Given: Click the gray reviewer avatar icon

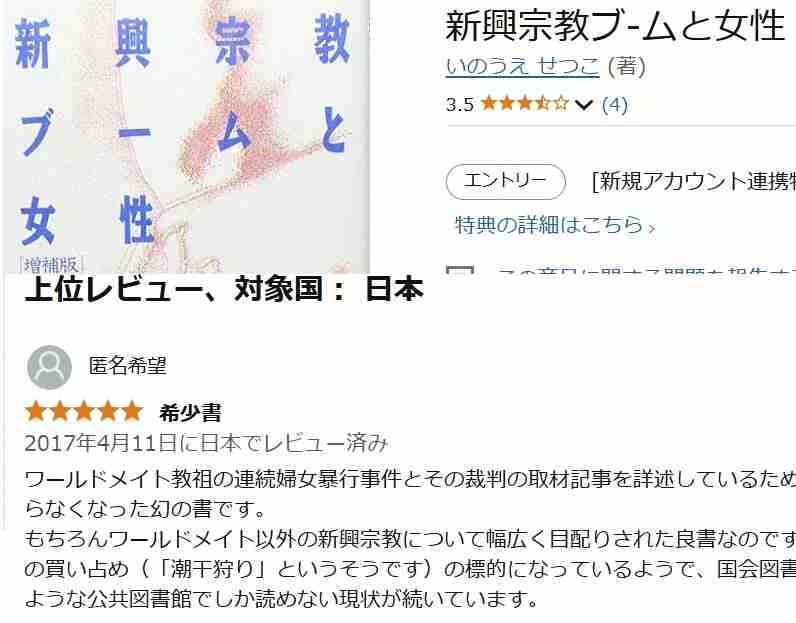Looking at the screenshot, I should point(49,367).
